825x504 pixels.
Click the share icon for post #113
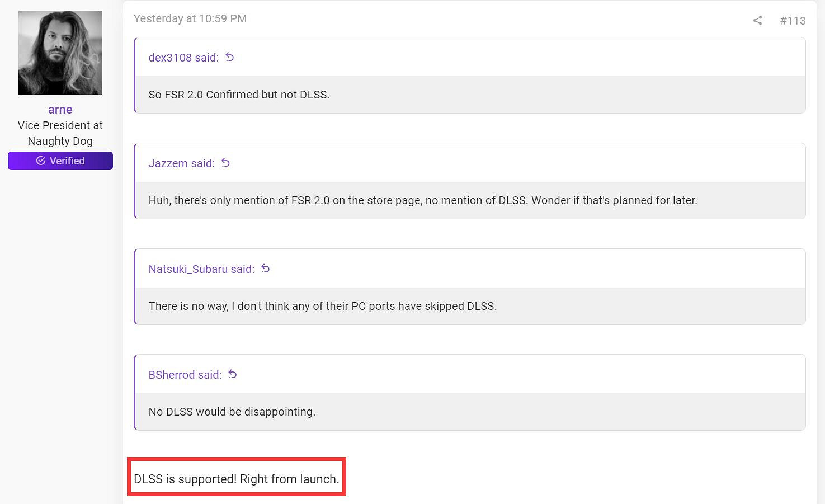757,21
